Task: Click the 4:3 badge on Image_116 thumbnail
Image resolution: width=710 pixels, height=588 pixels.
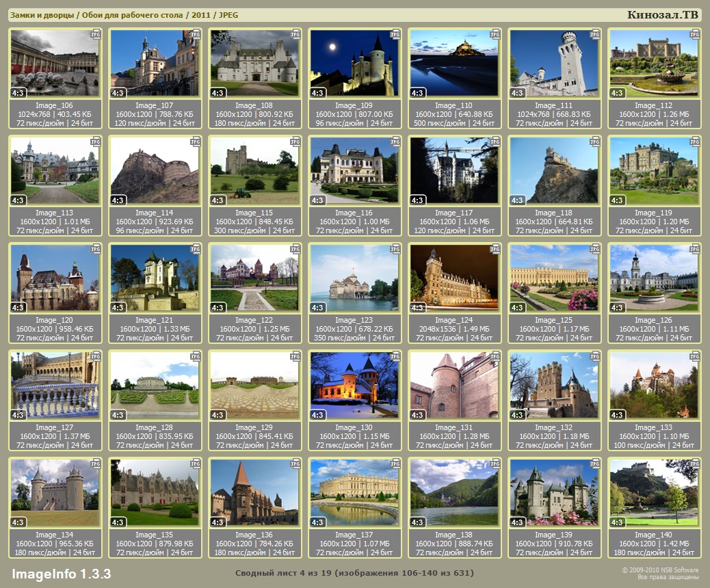Action: pyautogui.click(x=318, y=200)
